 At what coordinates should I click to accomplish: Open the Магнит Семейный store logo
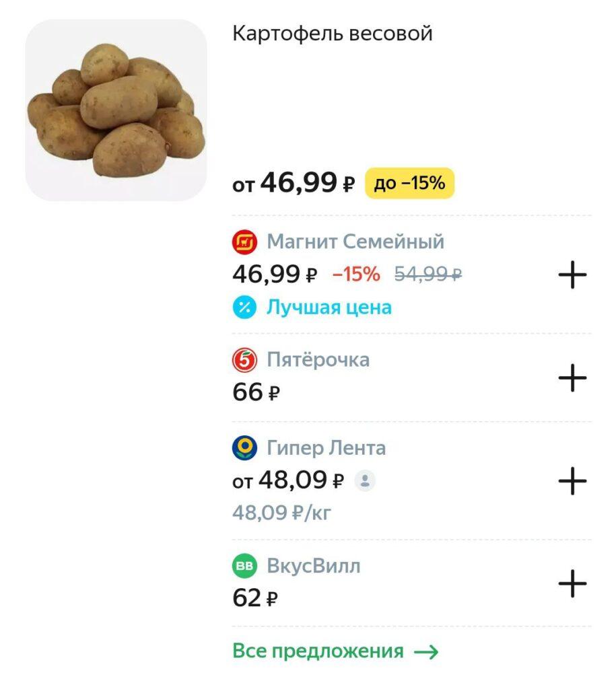pyautogui.click(x=244, y=242)
